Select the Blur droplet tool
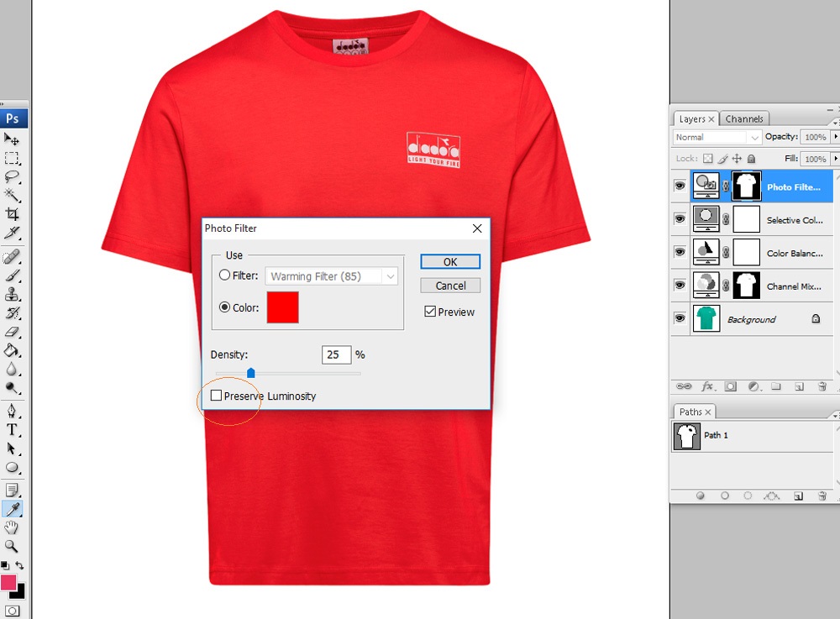The width and height of the screenshot is (840, 619). point(11,370)
